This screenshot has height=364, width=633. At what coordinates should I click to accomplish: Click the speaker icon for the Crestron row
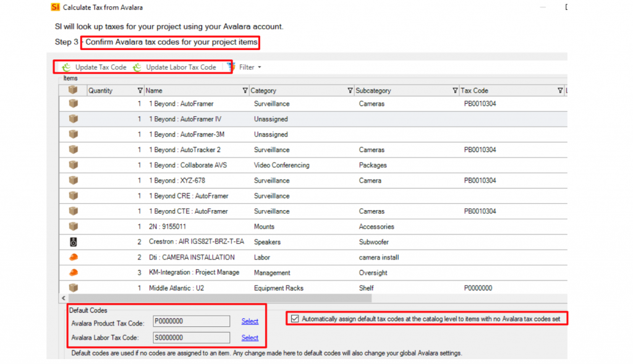[x=73, y=242]
